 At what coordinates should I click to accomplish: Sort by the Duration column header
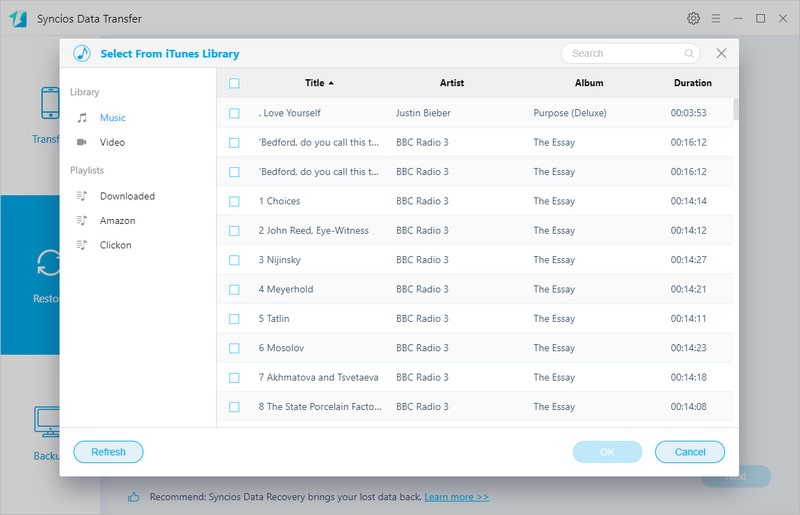(x=692, y=83)
